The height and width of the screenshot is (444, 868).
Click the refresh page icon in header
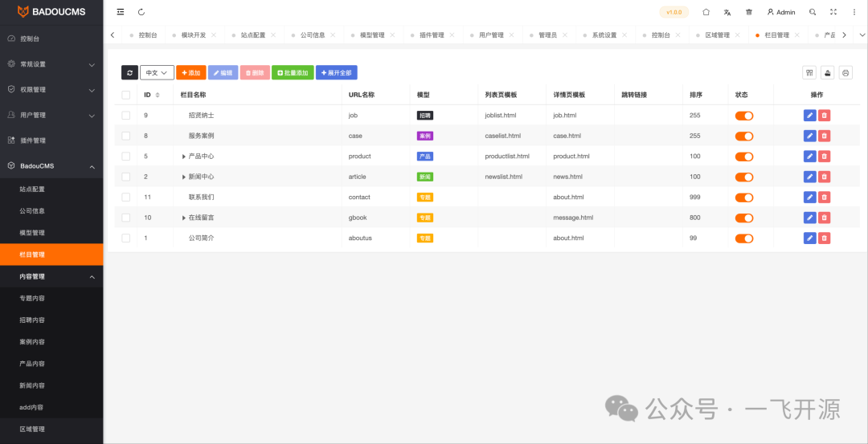pos(141,12)
